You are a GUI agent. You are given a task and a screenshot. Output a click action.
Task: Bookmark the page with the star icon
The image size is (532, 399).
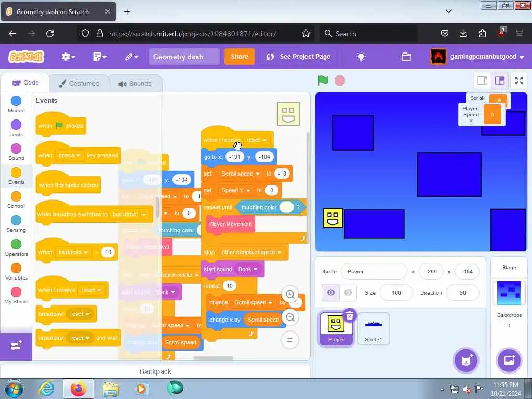305,34
